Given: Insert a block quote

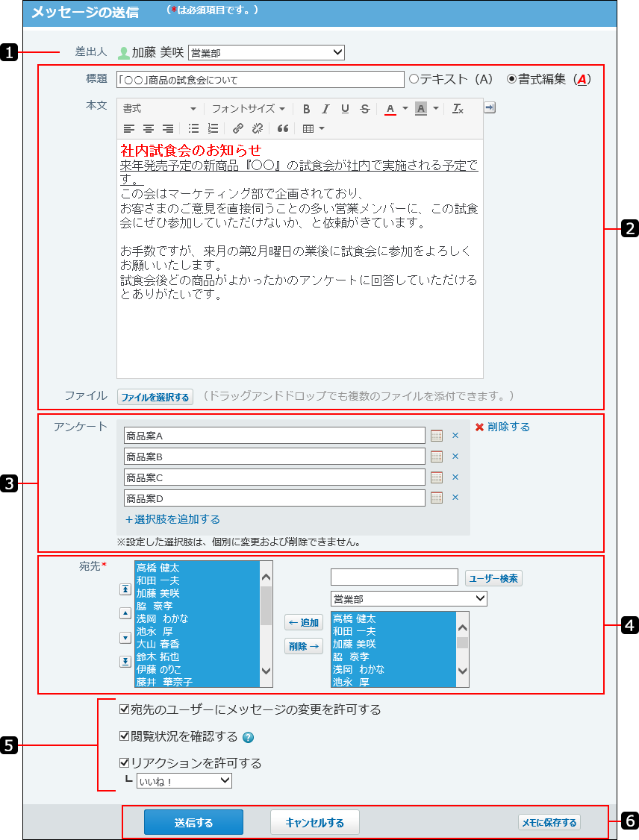Looking at the screenshot, I should [x=282, y=128].
